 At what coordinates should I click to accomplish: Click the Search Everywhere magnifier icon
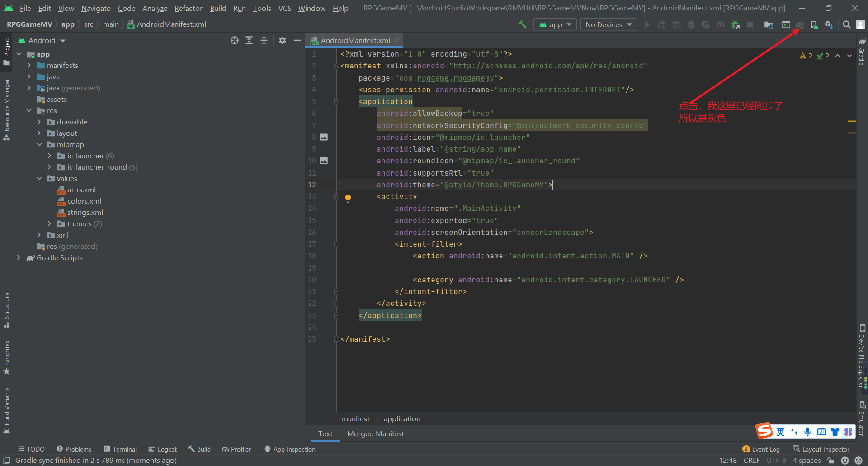(847, 24)
